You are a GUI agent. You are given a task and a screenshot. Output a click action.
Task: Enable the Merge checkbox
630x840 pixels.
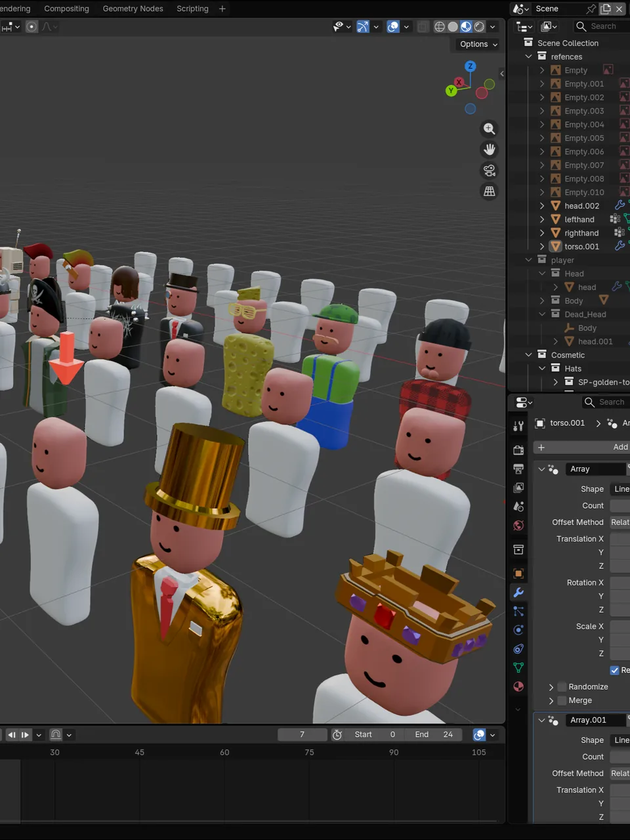(x=562, y=700)
